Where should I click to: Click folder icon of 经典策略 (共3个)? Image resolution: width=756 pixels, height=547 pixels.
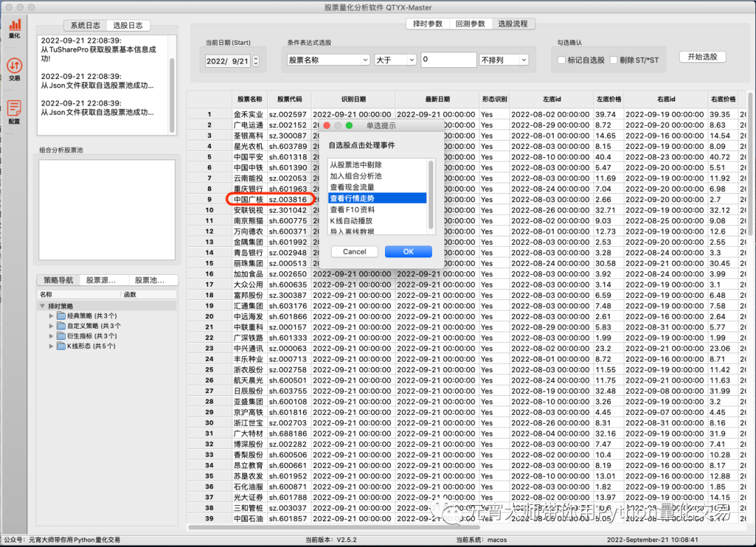pyautogui.click(x=61, y=315)
